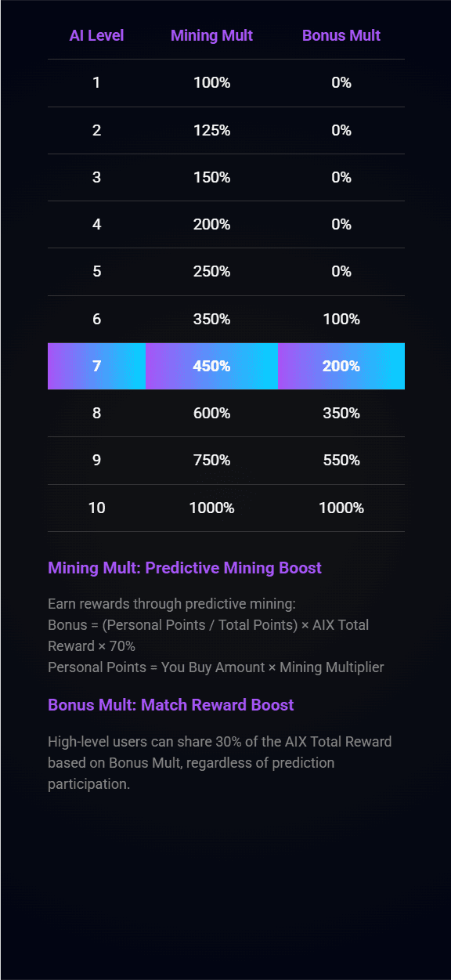Click the Bonus Mult: Match Reward Boost heading
Image resolution: width=451 pixels, height=980 pixels.
tap(171, 705)
